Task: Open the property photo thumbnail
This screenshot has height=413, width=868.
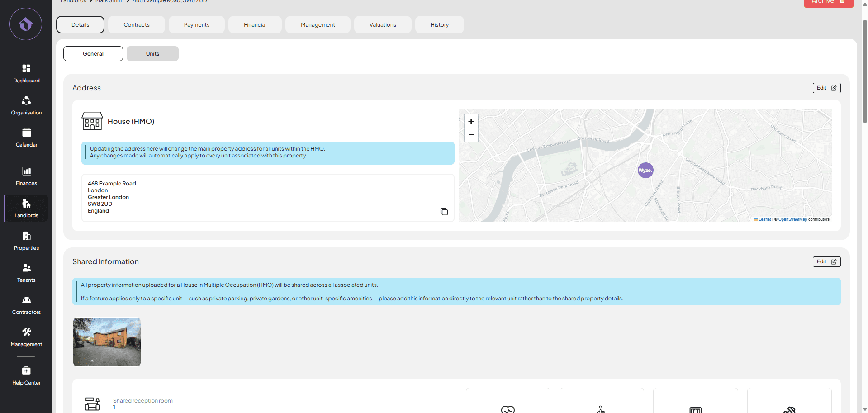Action: point(107,342)
